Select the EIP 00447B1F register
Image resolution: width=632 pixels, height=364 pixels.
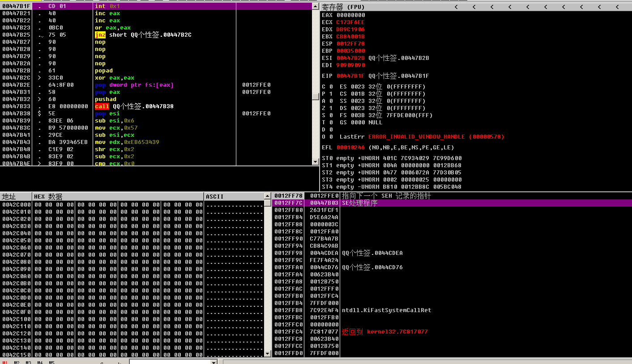[376, 76]
